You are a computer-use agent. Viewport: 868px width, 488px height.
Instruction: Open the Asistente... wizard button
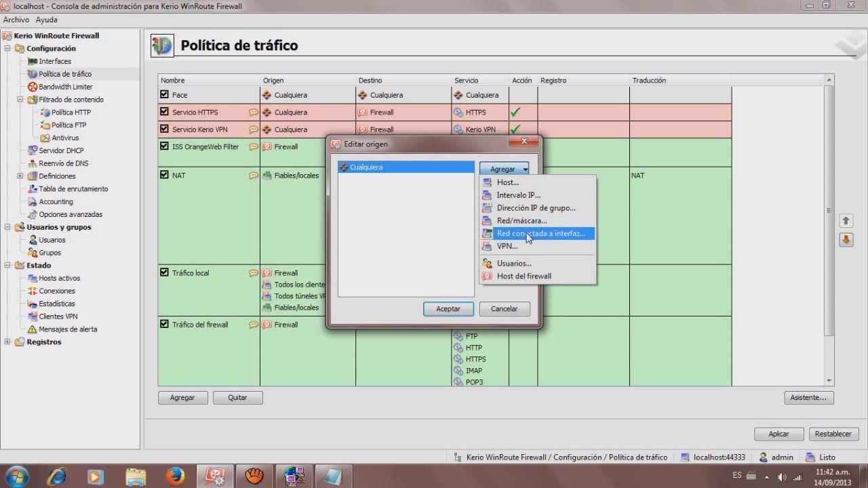pyautogui.click(x=808, y=398)
